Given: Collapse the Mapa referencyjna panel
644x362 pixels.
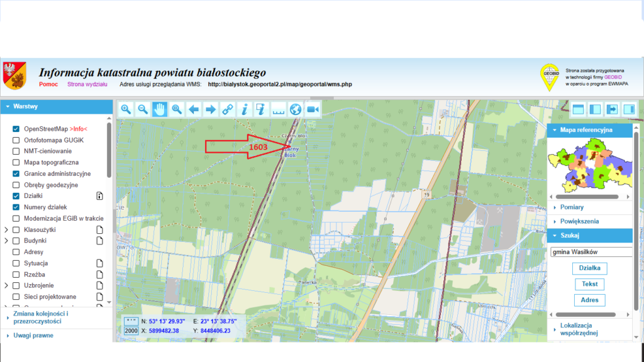Looking at the screenshot, I should click(590, 130).
